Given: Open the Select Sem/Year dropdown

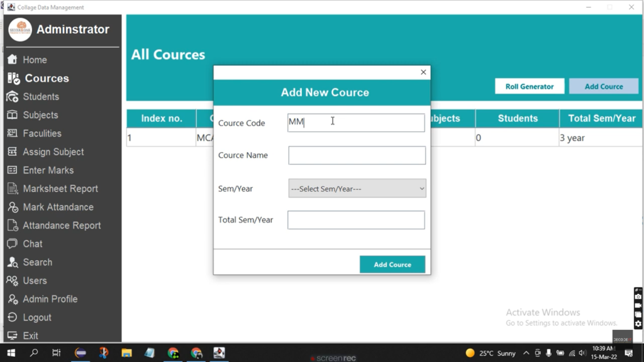Looking at the screenshot, I should tap(357, 189).
